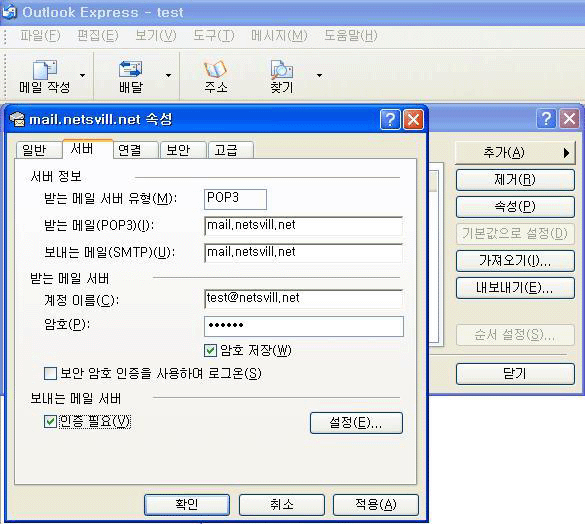Click the 메일 작성 compose mail icon

(45, 69)
